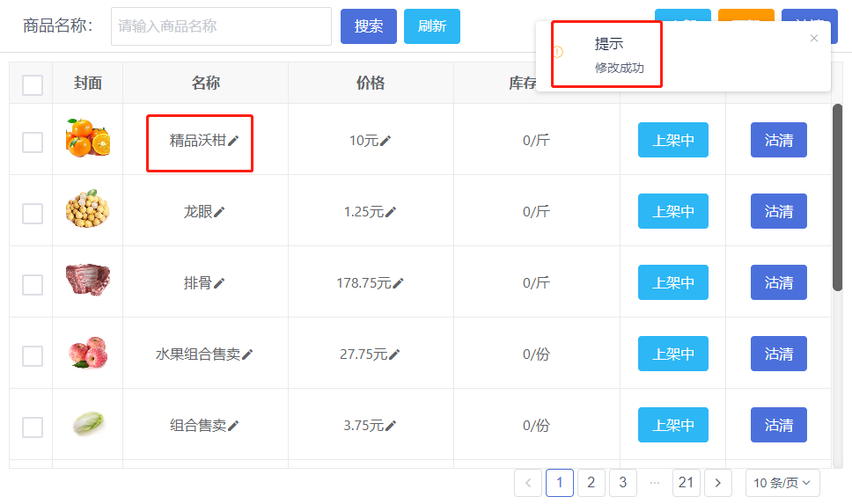Focus the 请输入商品名称 search input
Image resolution: width=852 pixels, height=504 pixels.
(221, 26)
